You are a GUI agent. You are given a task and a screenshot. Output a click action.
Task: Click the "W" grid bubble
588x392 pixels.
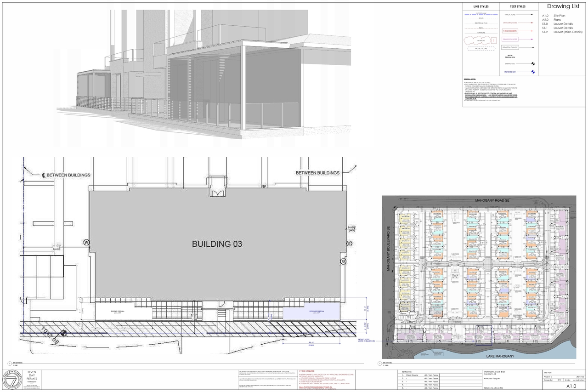[x=85, y=242]
